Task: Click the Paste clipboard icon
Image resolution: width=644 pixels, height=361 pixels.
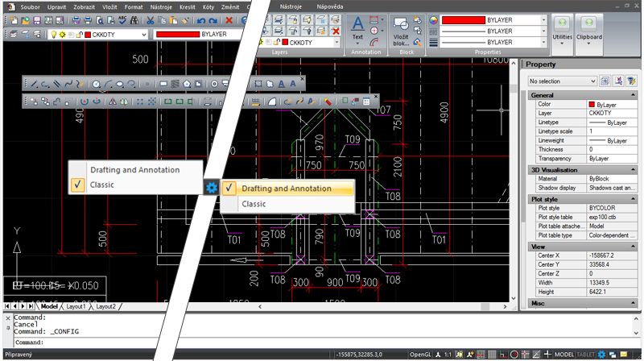Action: [173, 20]
